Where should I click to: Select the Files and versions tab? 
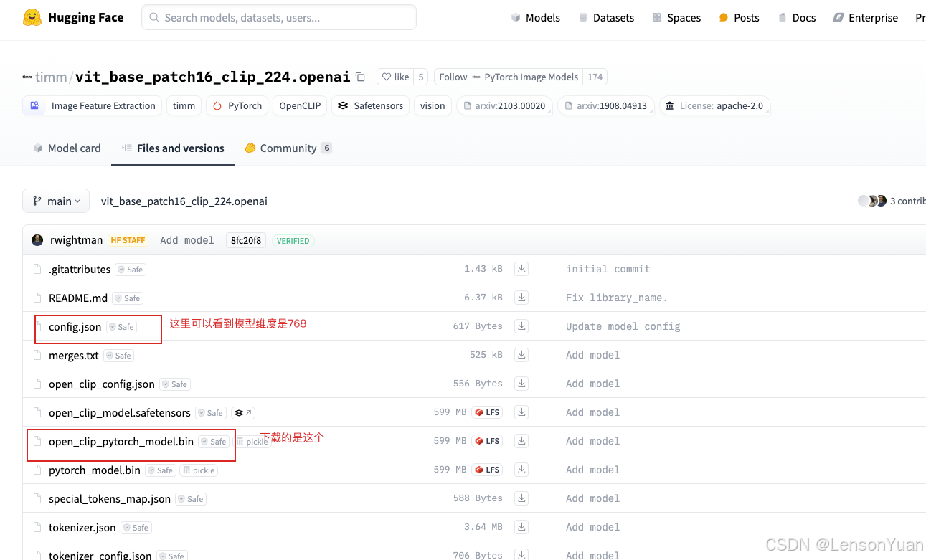[173, 148]
